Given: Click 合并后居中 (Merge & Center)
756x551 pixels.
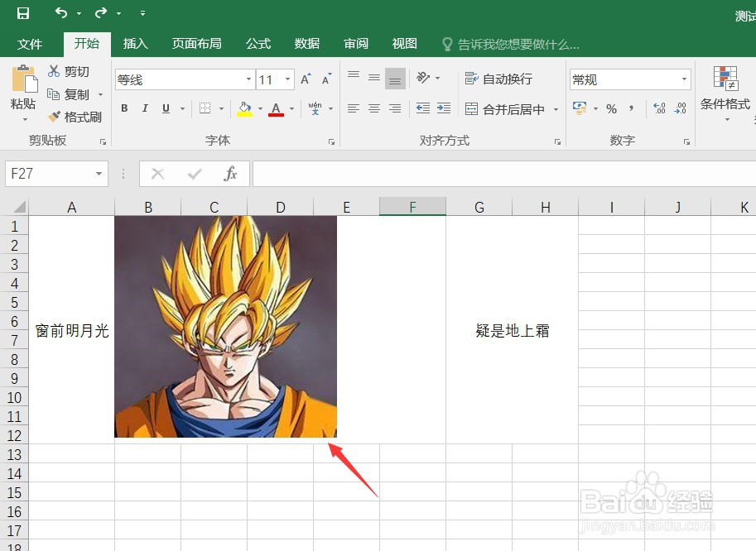Looking at the screenshot, I should pos(505,109).
